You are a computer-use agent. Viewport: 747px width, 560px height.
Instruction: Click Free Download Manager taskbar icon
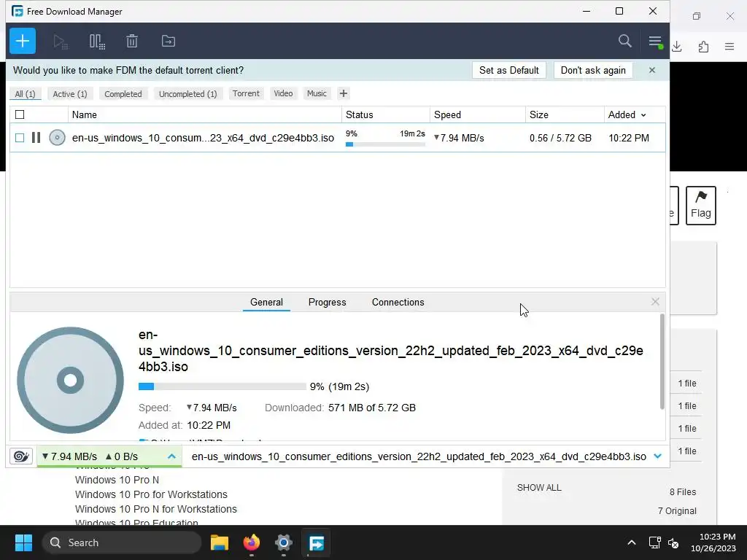[x=317, y=542]
